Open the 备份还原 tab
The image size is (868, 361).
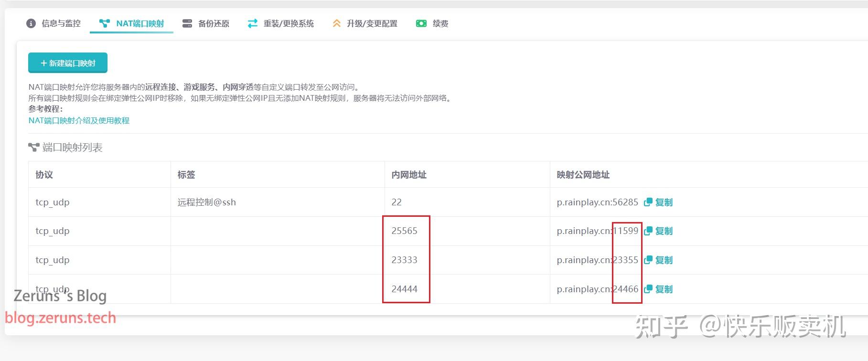(x=206, y=23)
